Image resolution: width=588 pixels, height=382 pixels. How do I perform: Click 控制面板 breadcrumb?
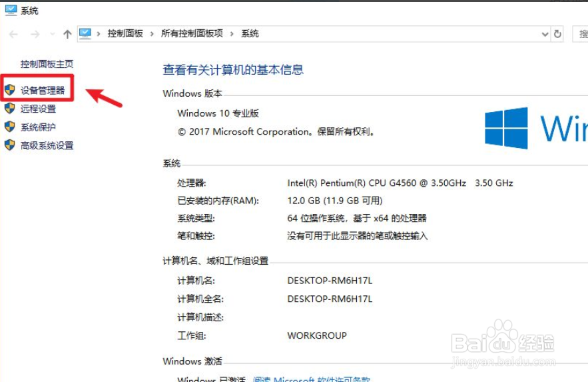click(125, 34)
